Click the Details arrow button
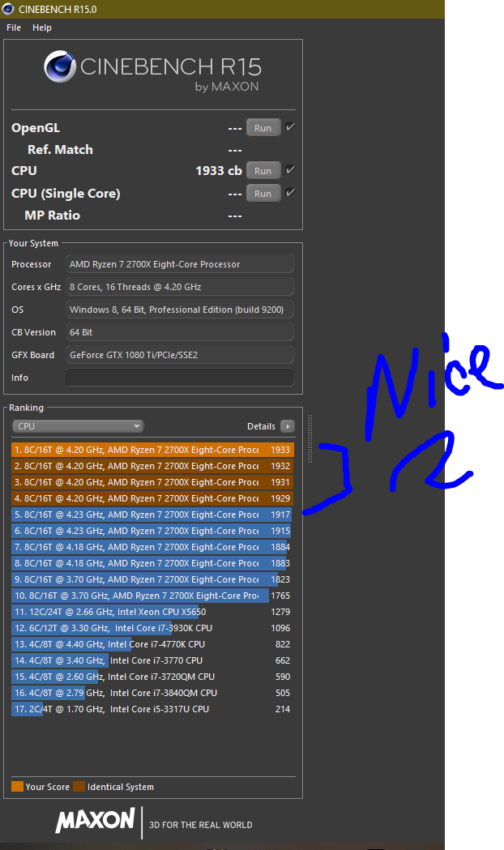The width and height of the screenshot is (504, 850). (x=288, y=426)
